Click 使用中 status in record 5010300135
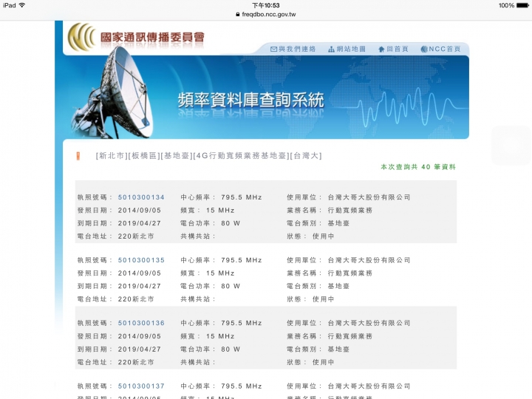Screen dimensions: 532x399 (x=323, y=299)
